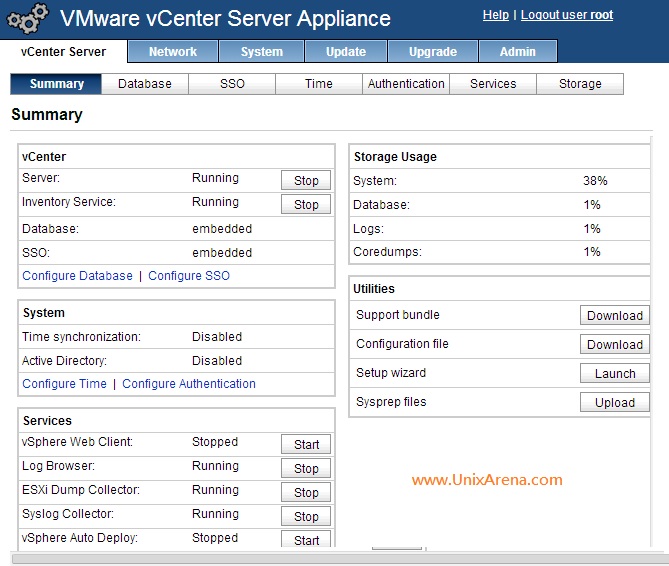The image size is (669, 566).
Task: Click the Database embedded value in vCenter
Action: pos(222,229)
